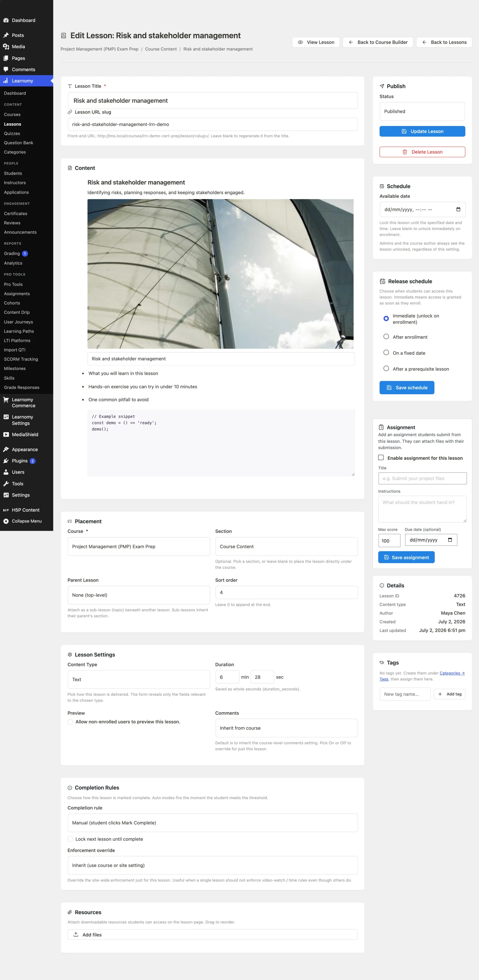This screenshot has width=479, height=980.
Task: Click the Duration minutes field
Action: click(x=227, y=677)
